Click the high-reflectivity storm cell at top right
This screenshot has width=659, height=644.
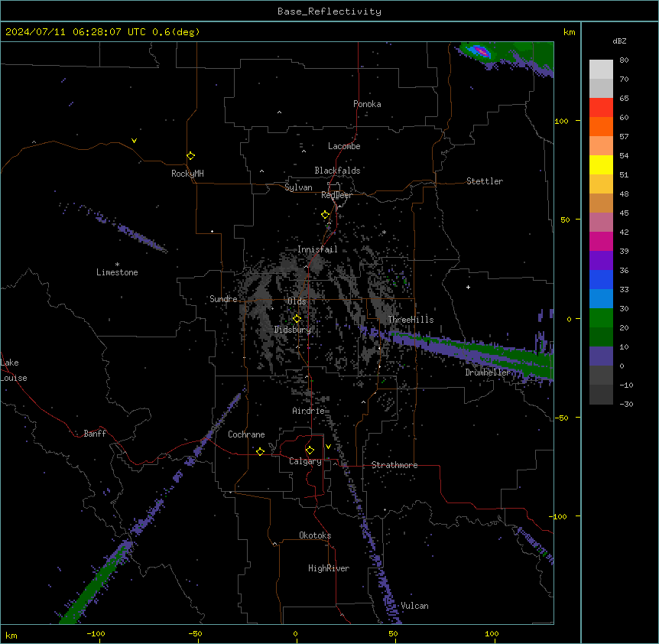481,51
